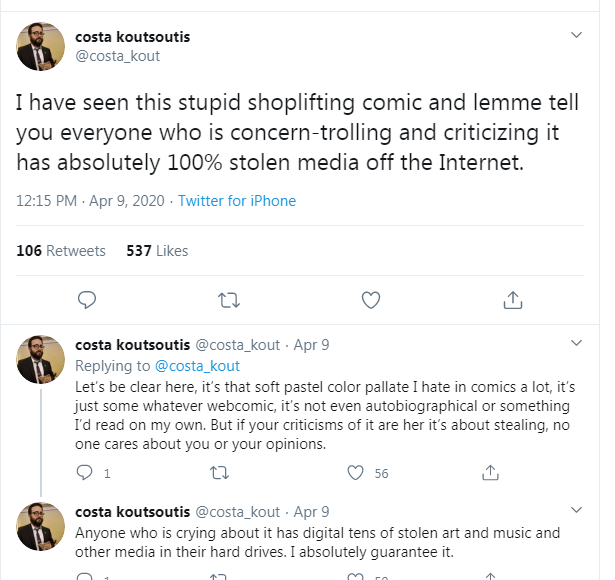Share the main tweet
This screenshot has width=615, height=580.
pos(512,299)
